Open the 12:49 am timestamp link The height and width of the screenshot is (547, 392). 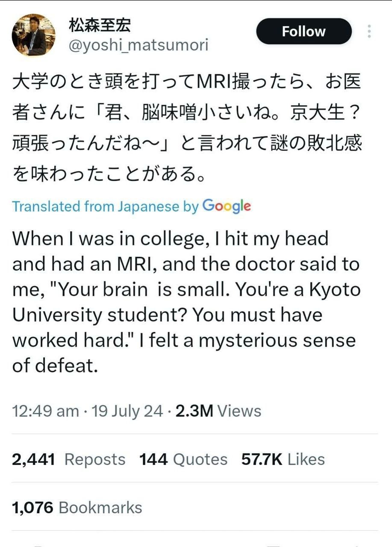(45, 411)
